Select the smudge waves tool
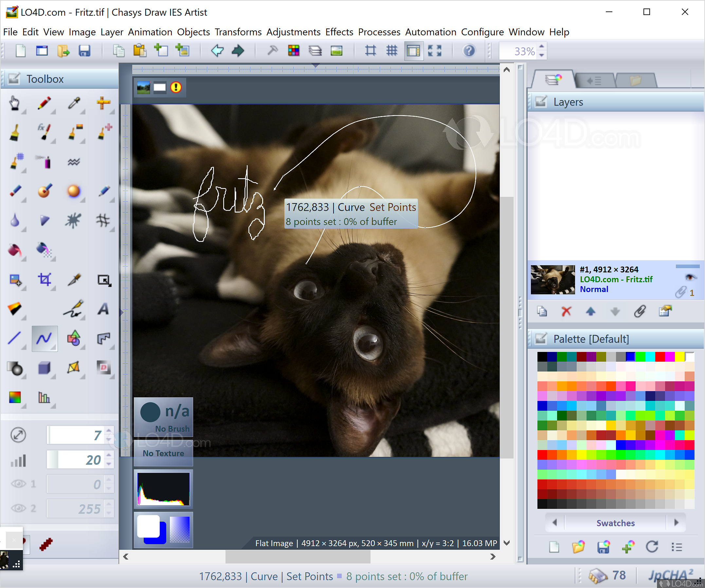Screen dimensions: 705x588 [x=74, y=162]
